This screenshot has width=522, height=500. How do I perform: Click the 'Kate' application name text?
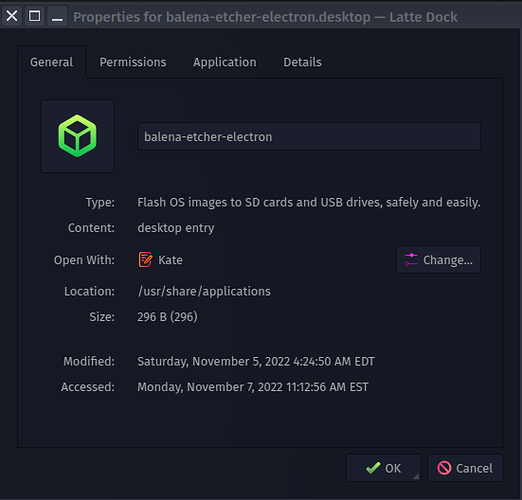[170, 260]
